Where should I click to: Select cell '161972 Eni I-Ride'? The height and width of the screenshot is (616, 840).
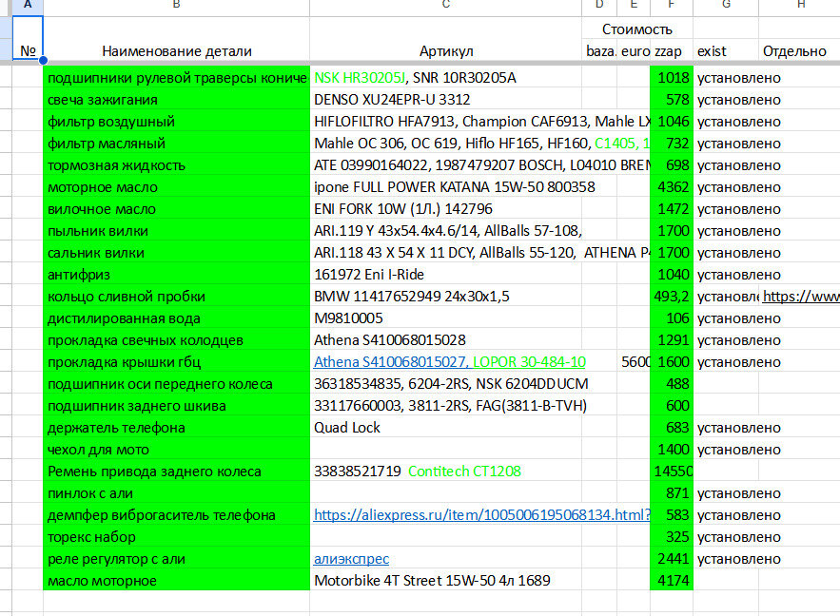tap(446, 275)
